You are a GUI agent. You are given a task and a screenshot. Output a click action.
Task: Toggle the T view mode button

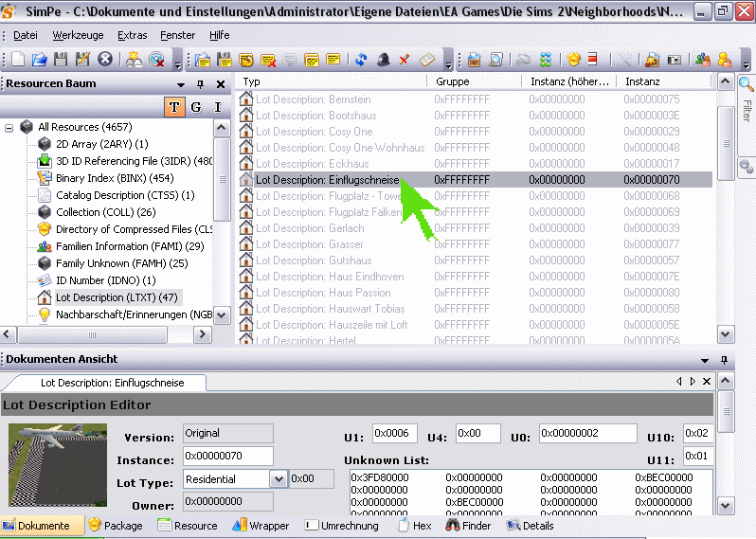pos(174,107)
